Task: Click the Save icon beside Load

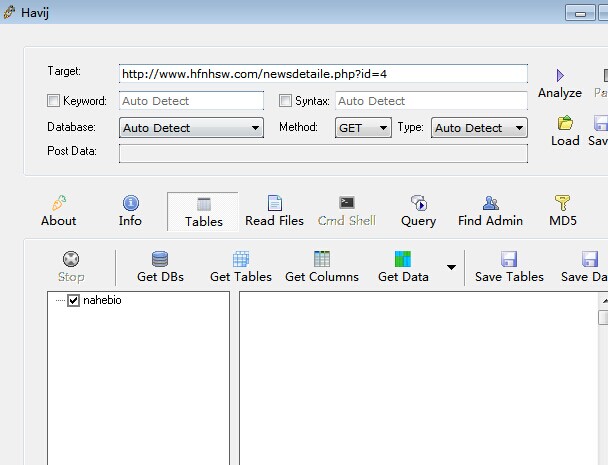Action: pos(601,123)
